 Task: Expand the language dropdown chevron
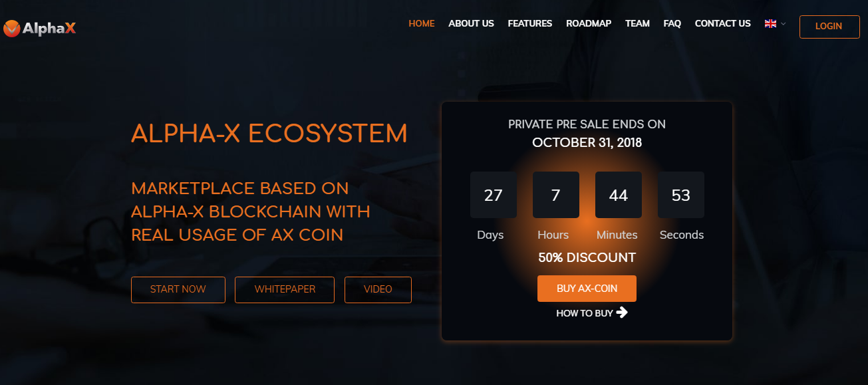coord(784,24)
